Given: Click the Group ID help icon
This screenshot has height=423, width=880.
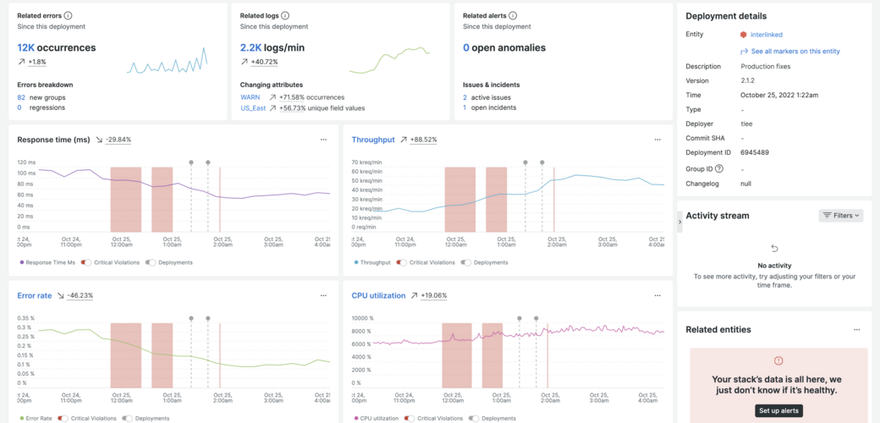Looking at the screenshot, I should click(719, 169).
